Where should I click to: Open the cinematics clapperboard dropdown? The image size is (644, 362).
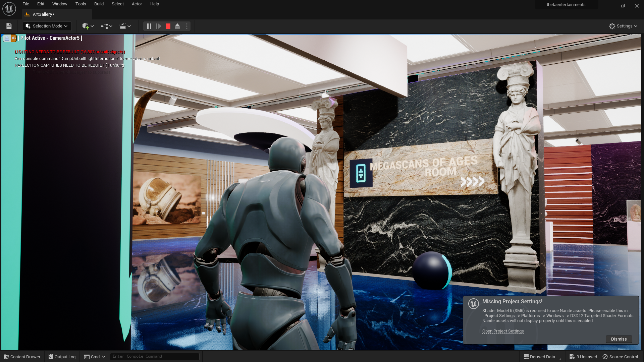[125, 26]
